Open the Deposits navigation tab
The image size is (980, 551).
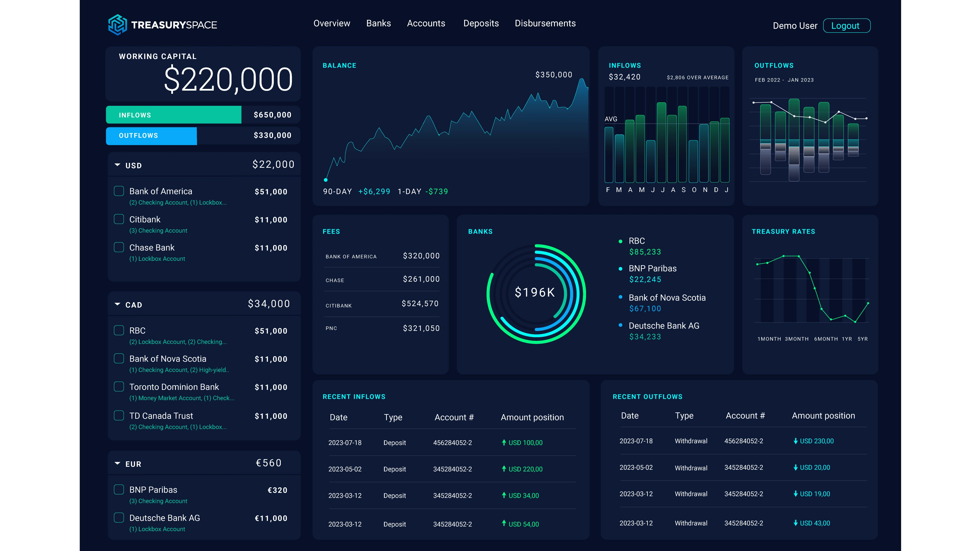[481, 23]
